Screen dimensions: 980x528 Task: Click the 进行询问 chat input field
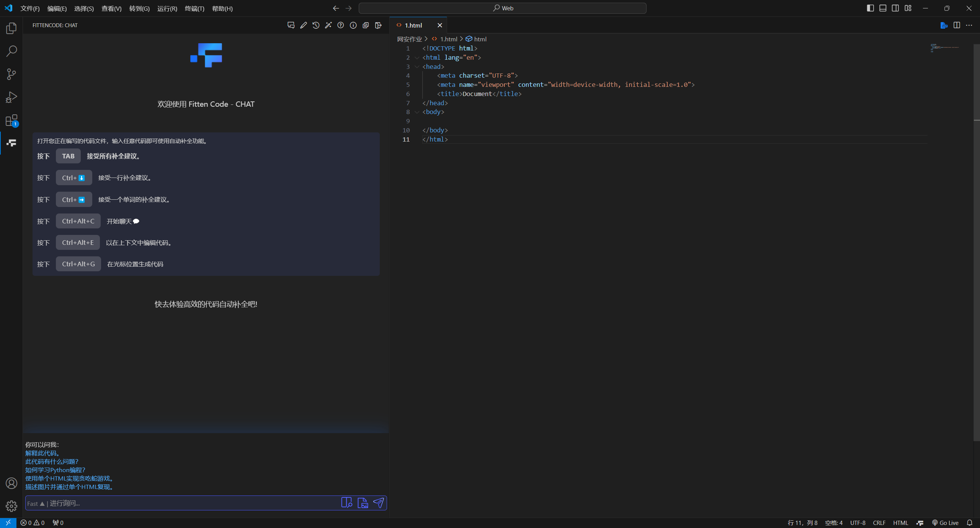[x=191, y=503]
